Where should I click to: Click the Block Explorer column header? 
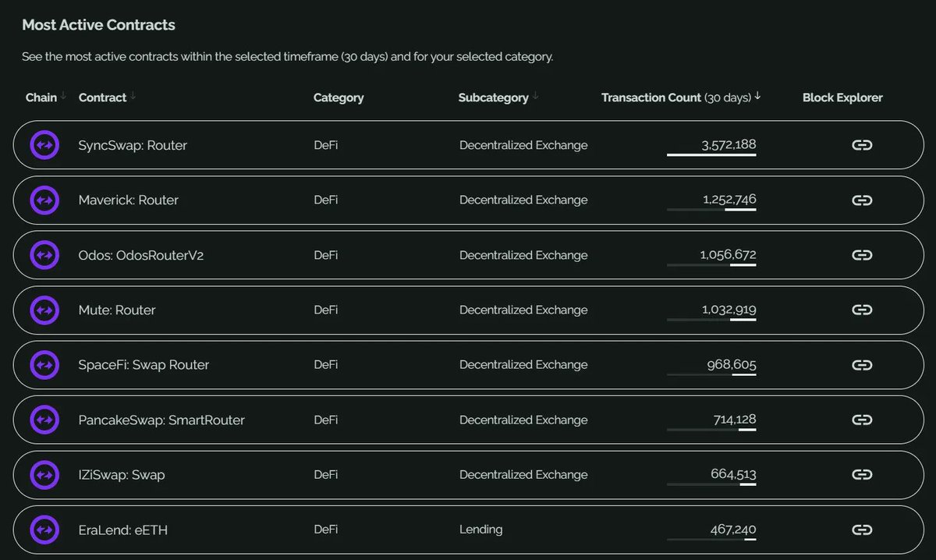pyautogui.click(x=842, y=97)
